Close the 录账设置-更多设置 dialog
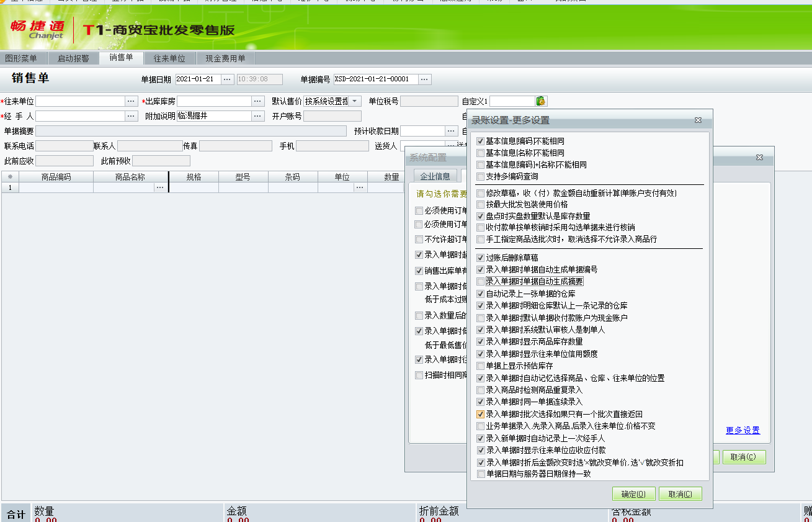 click(x=698, y=120)
